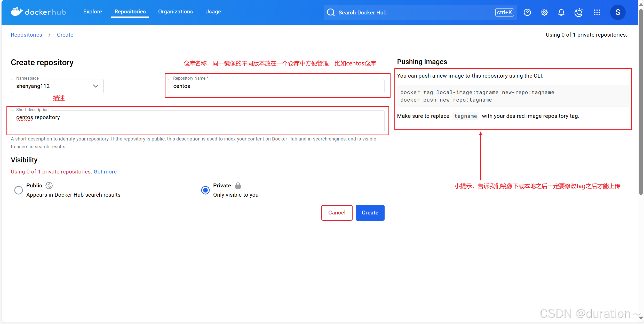The height and width of the screenshot is (324, 644).
Task: Open the settings gear icon
Action: (x=544, y=12)
